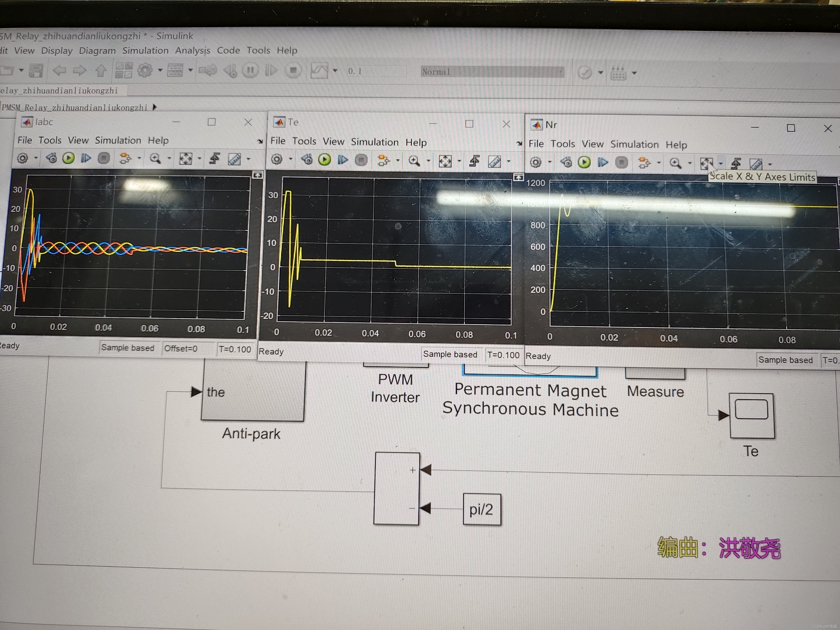
Task: Open Model Explorer icon in Simulink toolbar
Action: 175,70
